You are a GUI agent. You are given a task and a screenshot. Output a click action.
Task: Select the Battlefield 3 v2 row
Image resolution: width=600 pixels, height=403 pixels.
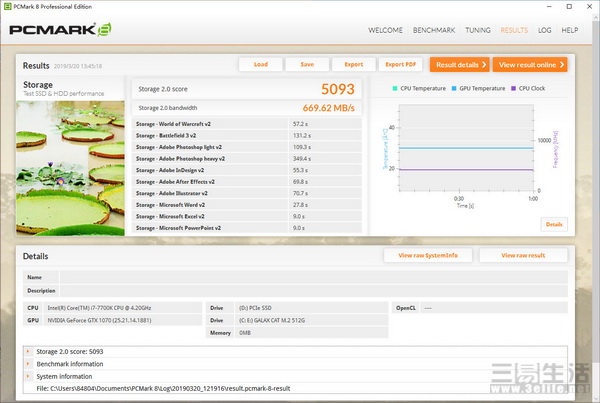pos(247,135)
